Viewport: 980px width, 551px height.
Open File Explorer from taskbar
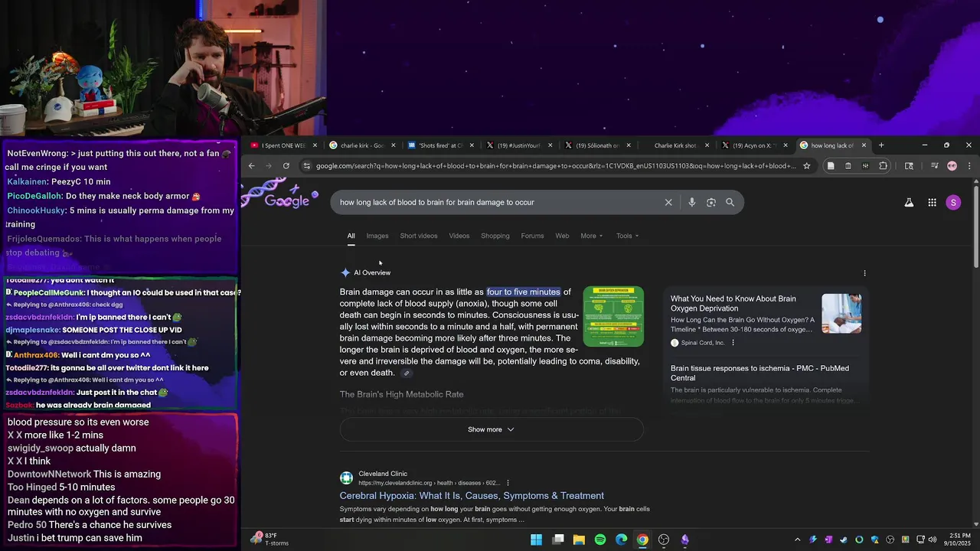pos(579,540)
